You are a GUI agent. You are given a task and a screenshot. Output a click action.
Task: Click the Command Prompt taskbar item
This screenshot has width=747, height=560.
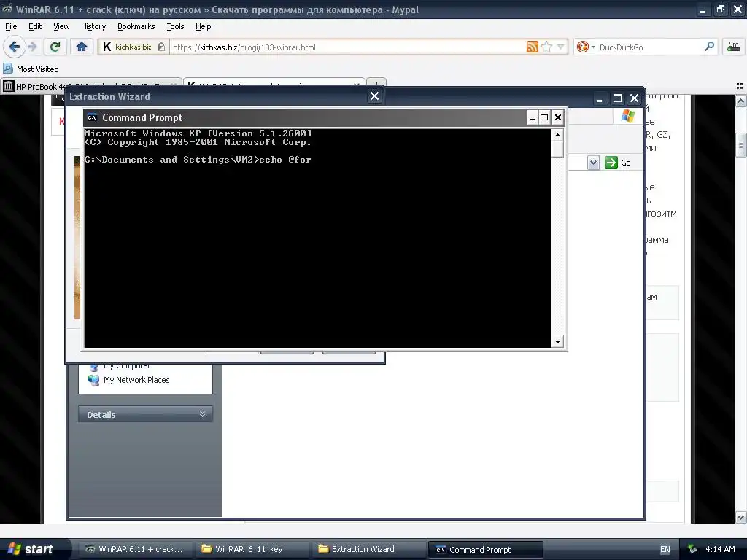(485, 550)
